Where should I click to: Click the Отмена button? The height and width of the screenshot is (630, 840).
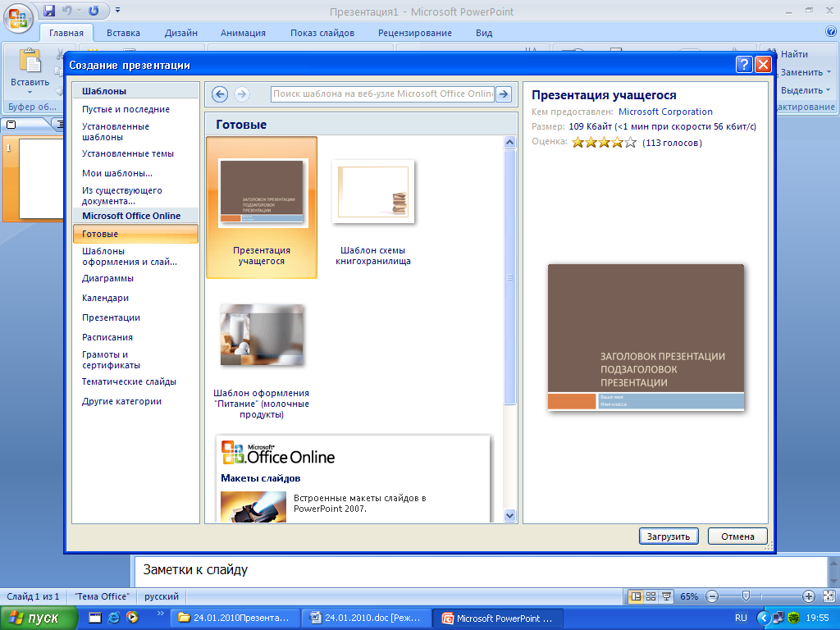(x=737, y=536)
